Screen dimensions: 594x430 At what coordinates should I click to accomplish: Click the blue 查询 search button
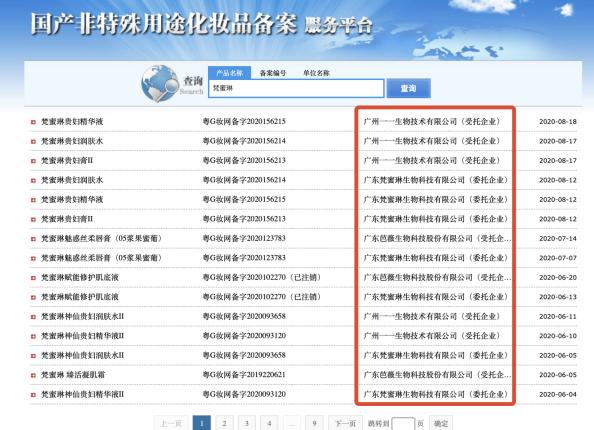point(408,88)
